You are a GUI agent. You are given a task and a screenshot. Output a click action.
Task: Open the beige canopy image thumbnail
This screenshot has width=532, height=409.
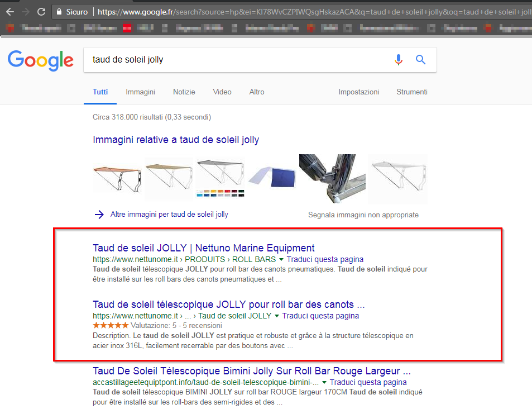[x=169, y=178]
